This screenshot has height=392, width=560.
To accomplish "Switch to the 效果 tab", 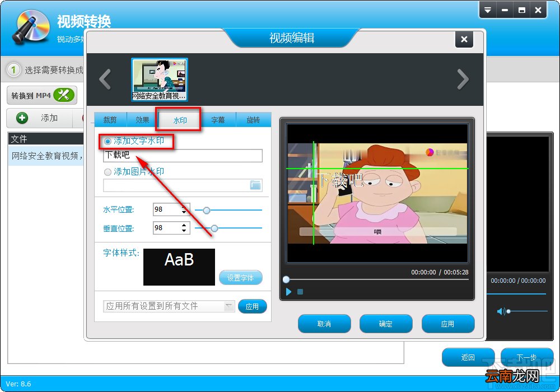I will 142,120.
